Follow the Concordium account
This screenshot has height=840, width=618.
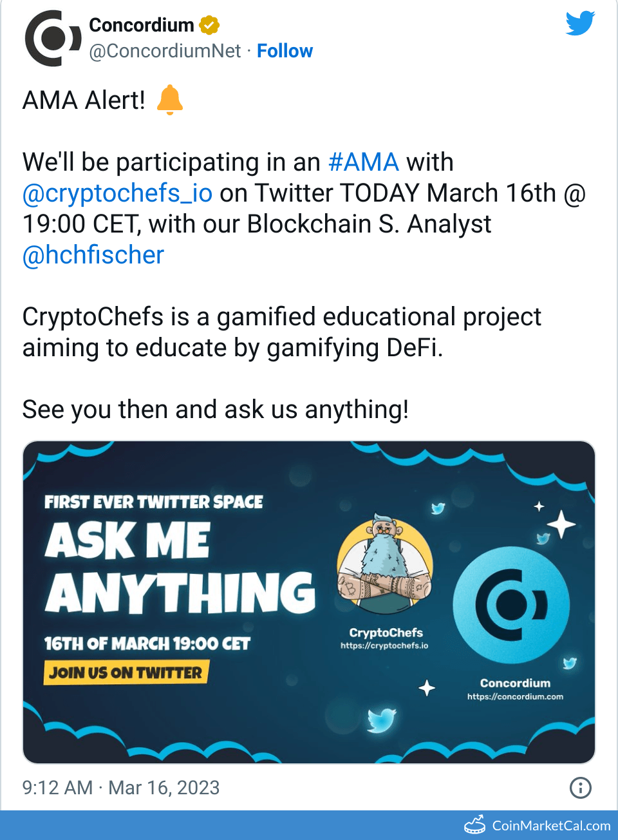[x=285, y=51]
